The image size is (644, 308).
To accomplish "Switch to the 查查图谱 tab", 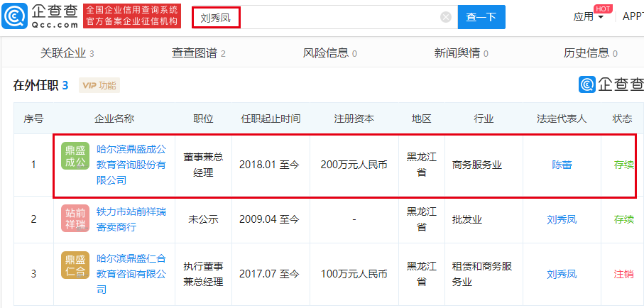I will tap(198, 53).
